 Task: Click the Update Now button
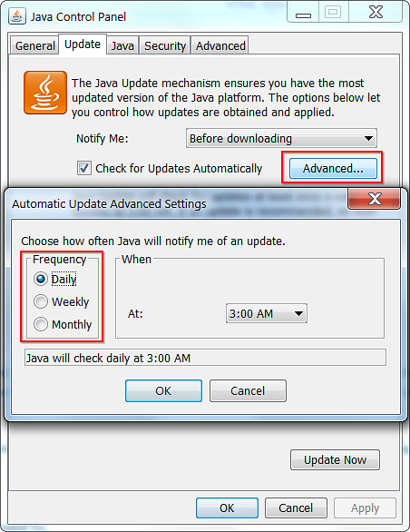[335, 459]
